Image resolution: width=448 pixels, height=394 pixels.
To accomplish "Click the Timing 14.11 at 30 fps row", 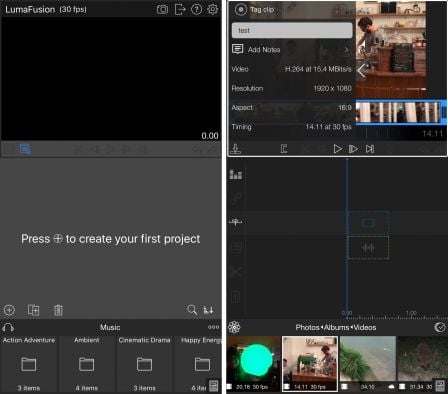I will tap(292, 127).
